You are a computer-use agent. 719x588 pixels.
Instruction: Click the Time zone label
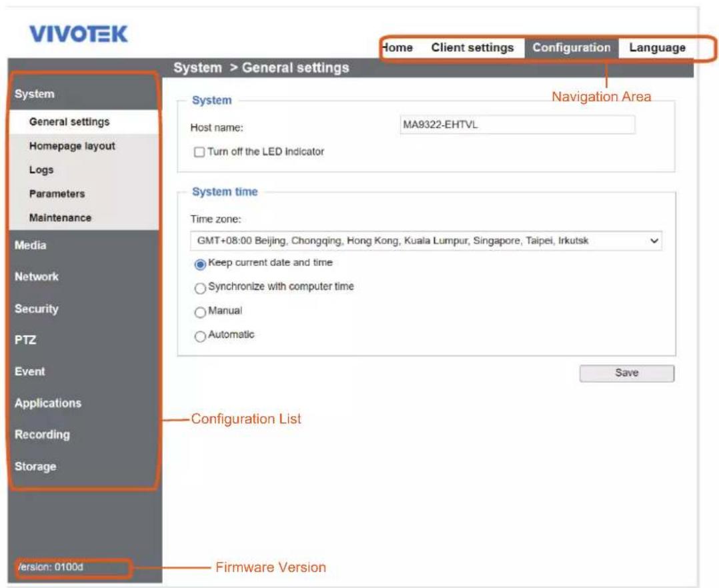[x=215, y=219]
